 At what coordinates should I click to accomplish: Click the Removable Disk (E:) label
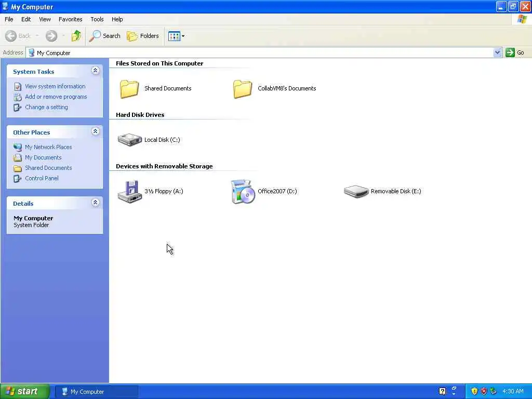(396, 191)
